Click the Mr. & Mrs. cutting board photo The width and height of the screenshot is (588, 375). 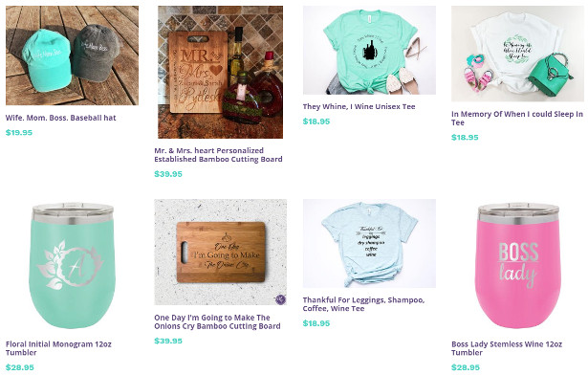point(221,72)
